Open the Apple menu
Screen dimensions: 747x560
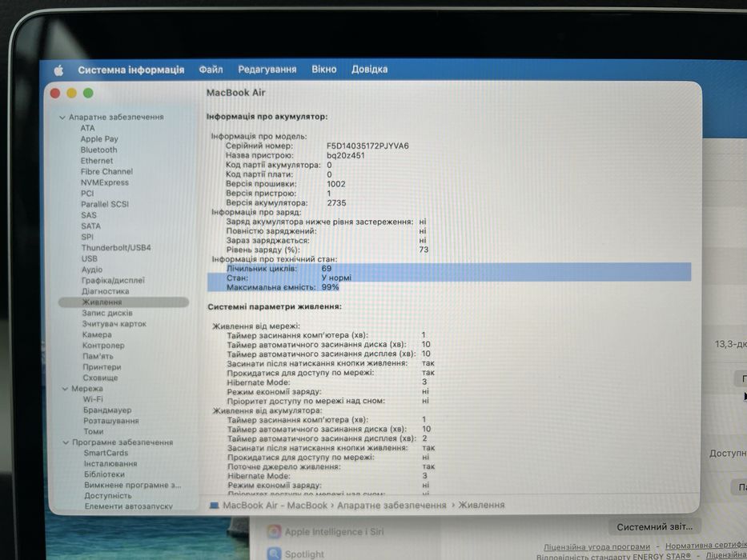tap(58, 70)
